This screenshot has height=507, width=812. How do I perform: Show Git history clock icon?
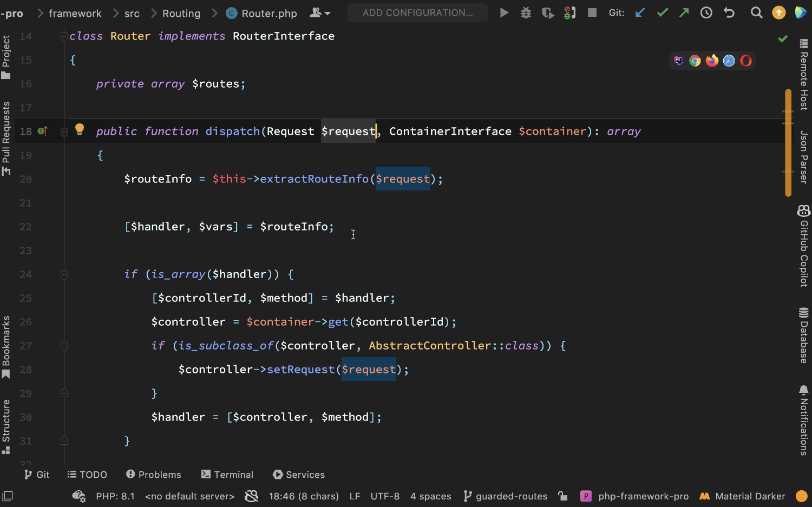(x=706, y=12)
